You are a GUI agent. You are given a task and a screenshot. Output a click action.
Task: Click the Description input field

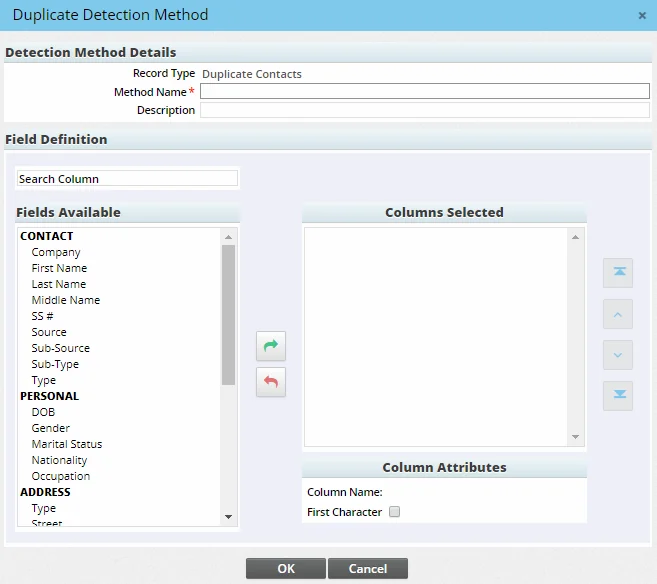425,110
